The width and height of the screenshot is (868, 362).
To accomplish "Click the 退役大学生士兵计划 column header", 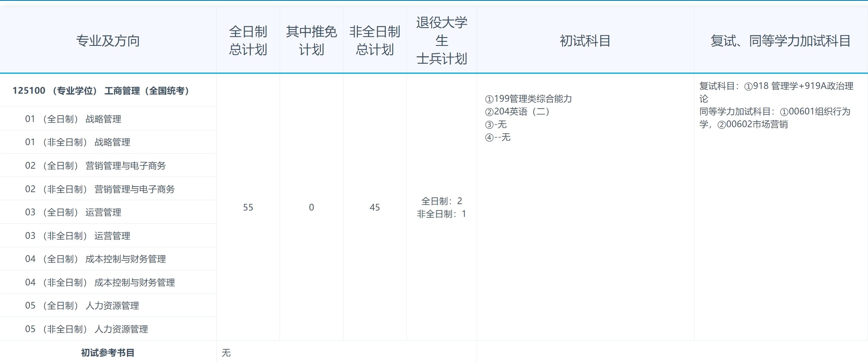I will (442, 41).
